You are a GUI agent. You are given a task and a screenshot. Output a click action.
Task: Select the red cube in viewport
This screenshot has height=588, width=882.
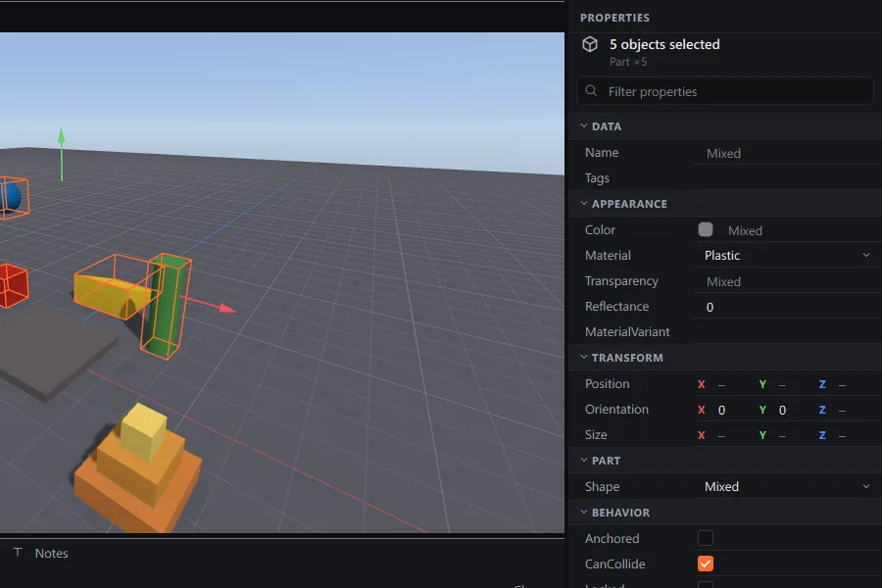click(11, 285)
